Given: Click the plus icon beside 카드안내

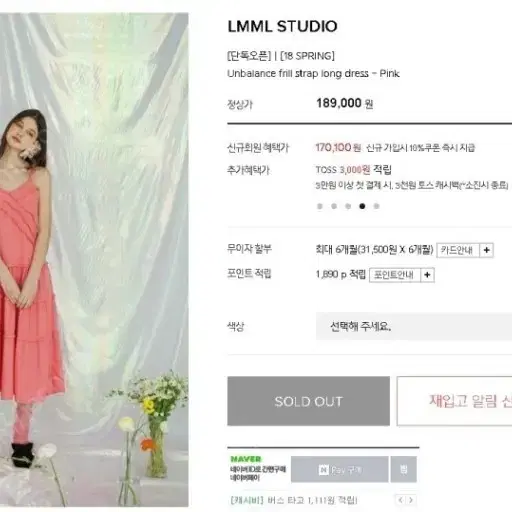Looking at the screenshot, I should pyautogui.click(x=486, y=250).
